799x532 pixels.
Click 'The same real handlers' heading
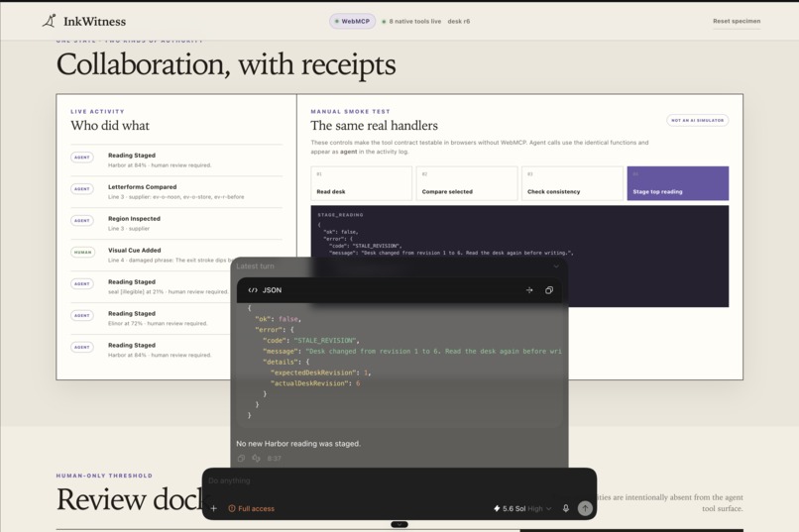[x=374, y=125]
